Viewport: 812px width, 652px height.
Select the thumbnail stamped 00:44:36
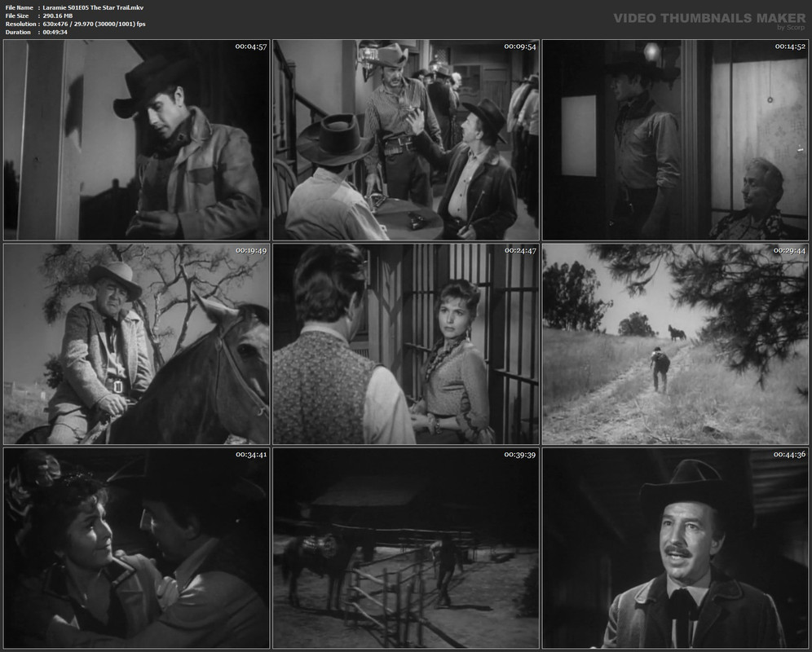tap(675, 548)
